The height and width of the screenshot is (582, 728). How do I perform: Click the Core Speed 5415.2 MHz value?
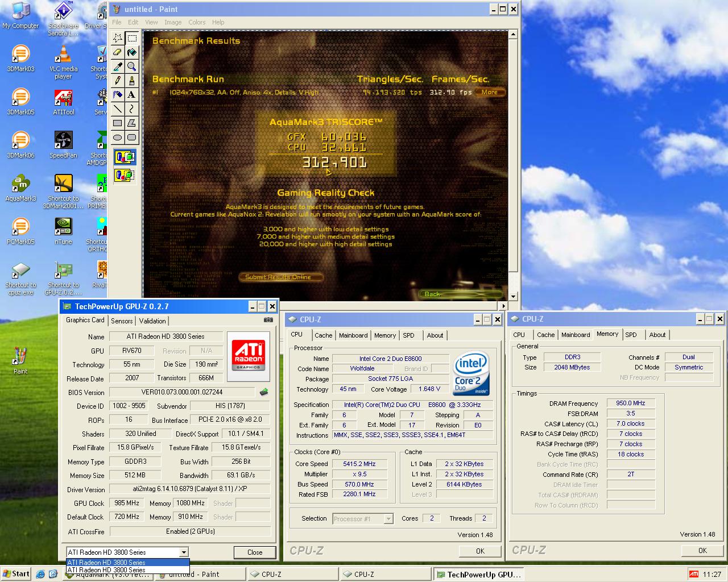tap(359, 464)
